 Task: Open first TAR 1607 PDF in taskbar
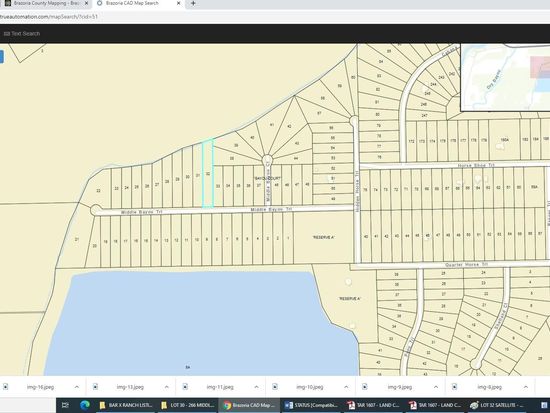coord(374,405)
